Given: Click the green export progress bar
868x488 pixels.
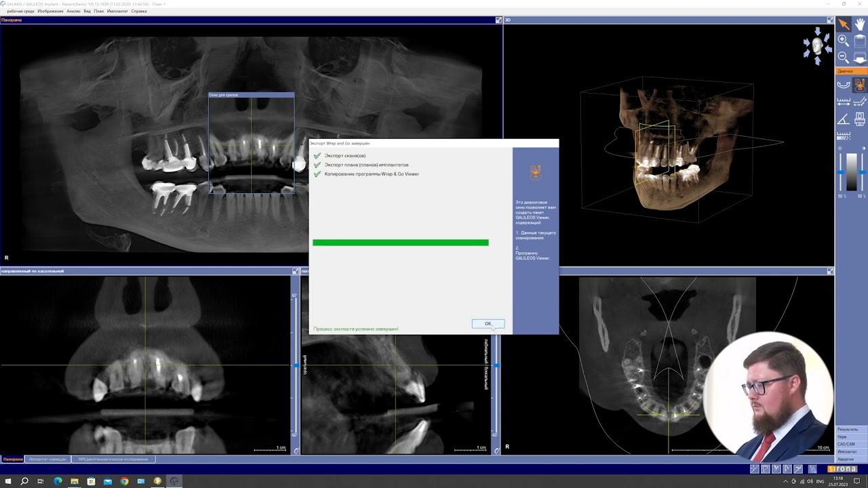Looking at the screenshot, I should [400, 243].
